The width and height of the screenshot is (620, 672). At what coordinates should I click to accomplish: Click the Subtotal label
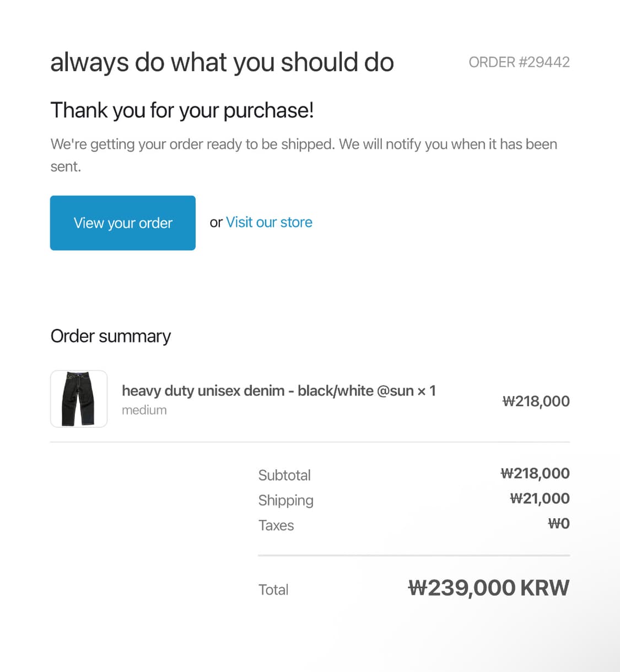click(x=284, y=475)
